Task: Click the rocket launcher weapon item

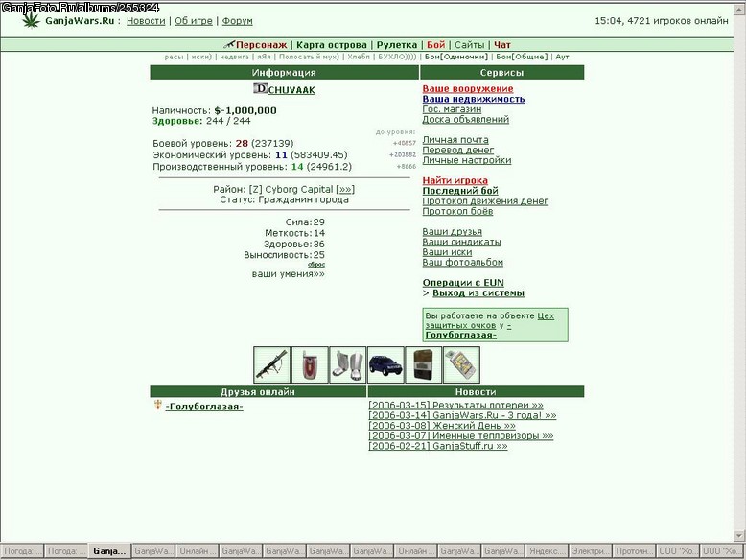Action: pyautogui.click(x=271, y=365)
